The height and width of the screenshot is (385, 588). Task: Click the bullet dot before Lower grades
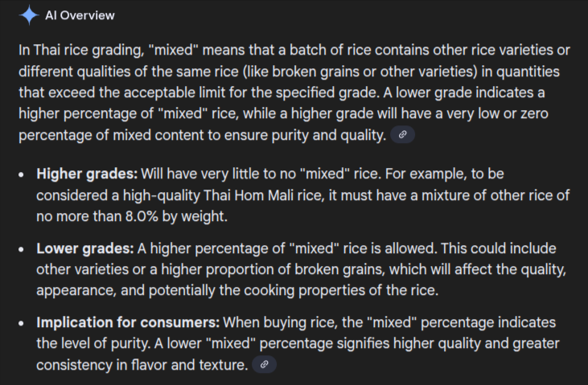pyautogui.click(x=22, y=248)
